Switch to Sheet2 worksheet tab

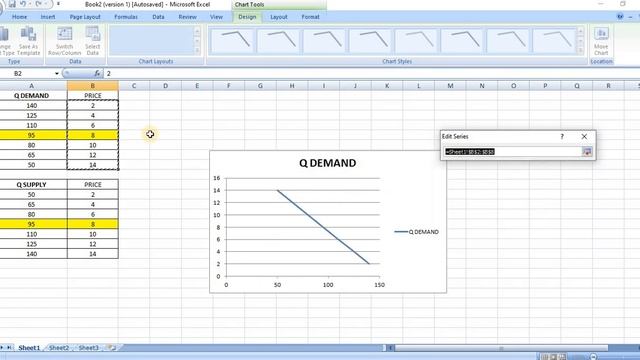[59, 348]
